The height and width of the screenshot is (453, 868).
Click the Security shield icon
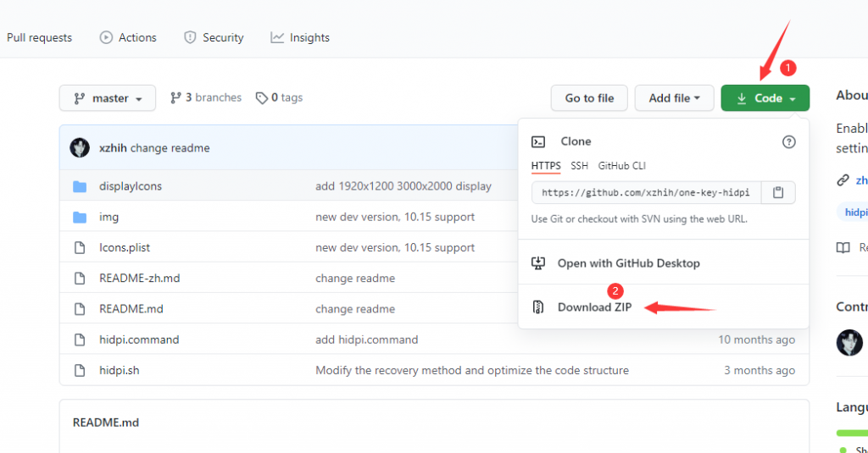(x=190, y=37)
